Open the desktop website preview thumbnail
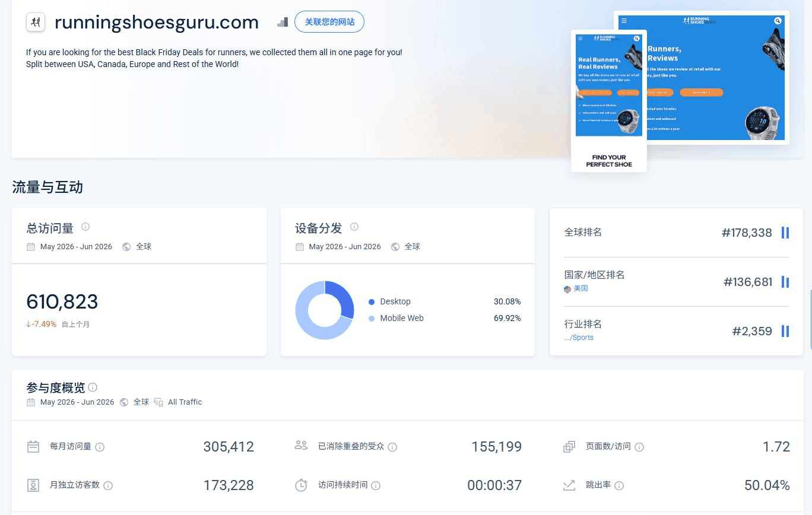The image size is (812, 515). click(x=718, y=77)
